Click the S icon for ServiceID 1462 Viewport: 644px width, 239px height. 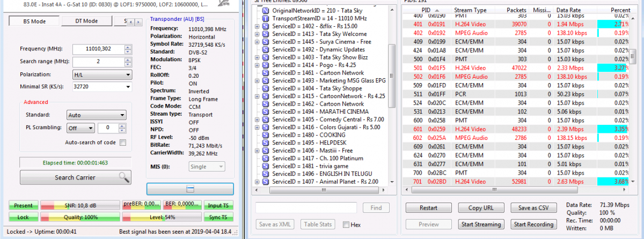[265, 104]
